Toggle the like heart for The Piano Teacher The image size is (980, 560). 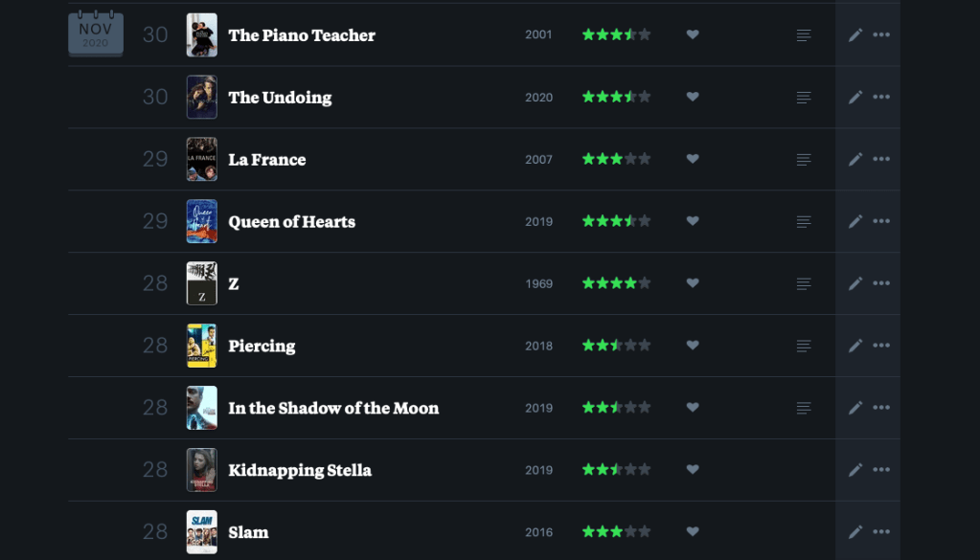tap(693, 34)
